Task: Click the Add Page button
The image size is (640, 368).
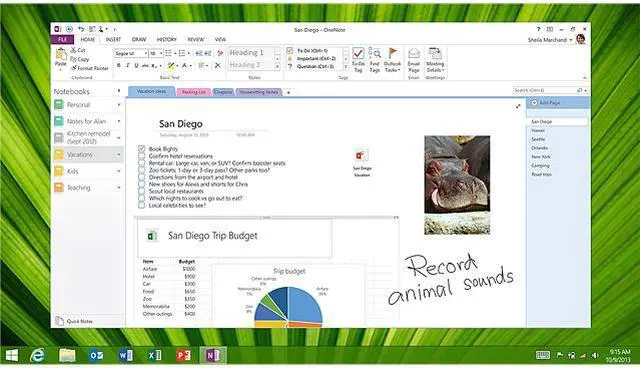Action: tap(546, 103)
